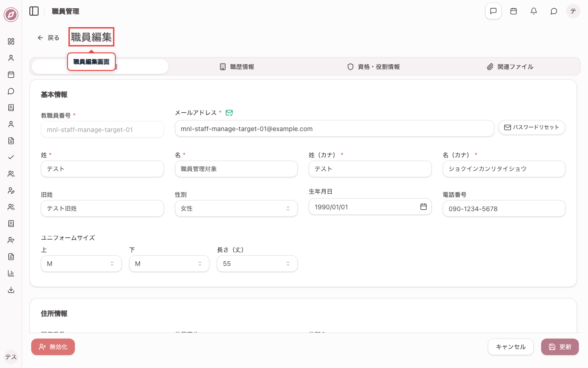Click the 名（カナ） input field
Image resolution: width=588 pixels, height=368 pixels.
504,169
